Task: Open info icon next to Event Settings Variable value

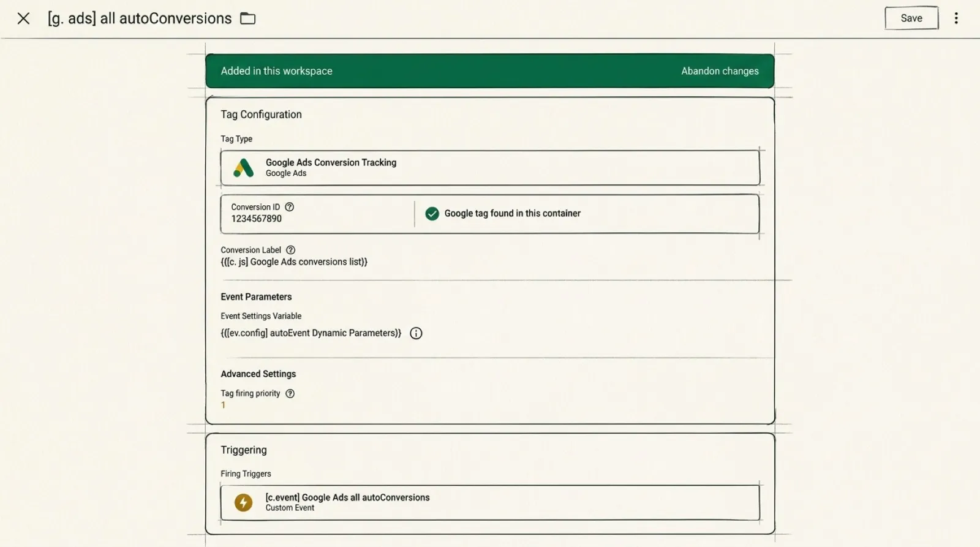Action: [x=416, y=333]
